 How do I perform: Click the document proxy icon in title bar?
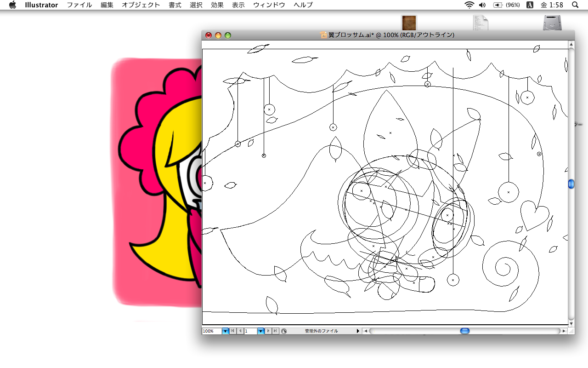tap(324, 35)
